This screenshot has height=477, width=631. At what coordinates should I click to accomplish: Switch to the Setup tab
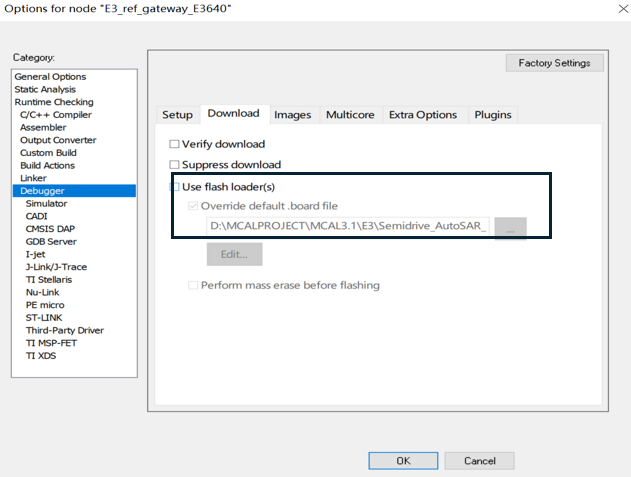pyautogui.click(x=177, y=115)
